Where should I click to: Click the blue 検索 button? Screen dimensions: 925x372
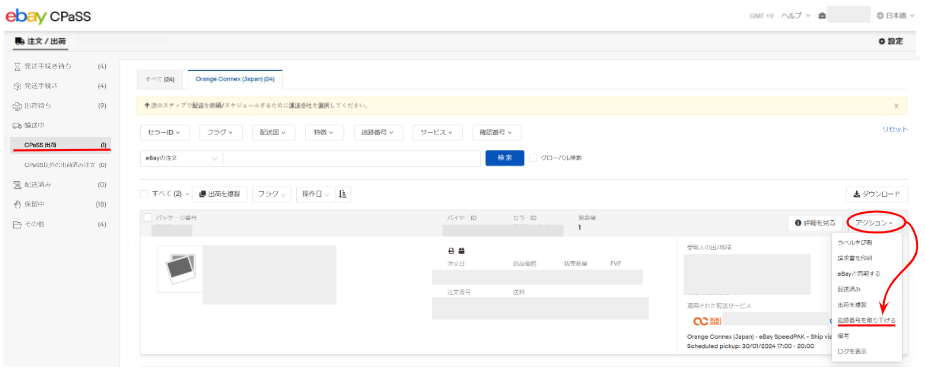pos(504,158)
